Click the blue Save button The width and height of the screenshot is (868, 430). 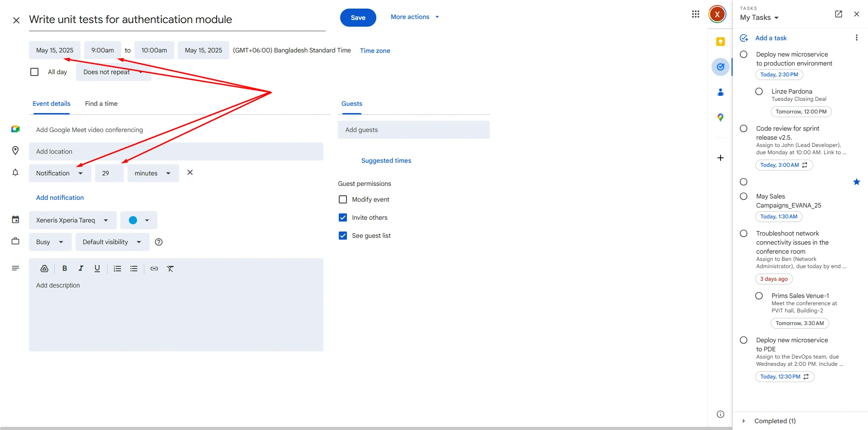(358, 18)
